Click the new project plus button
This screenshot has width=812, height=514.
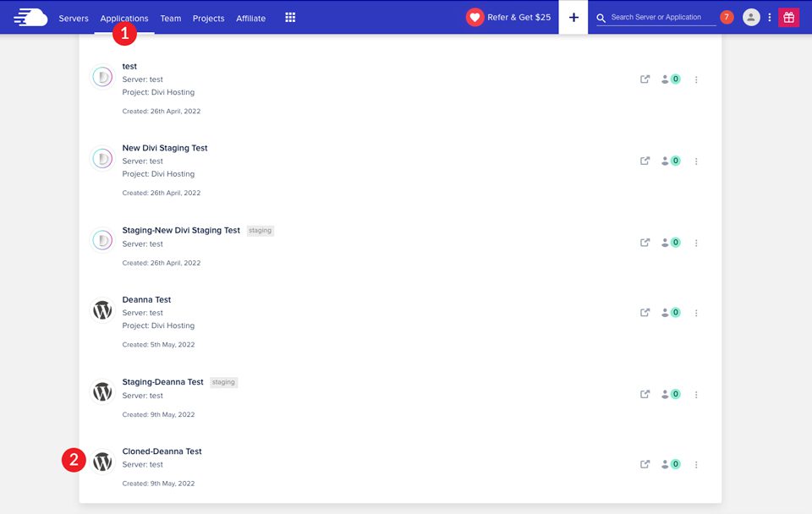[x=573, y=17]
